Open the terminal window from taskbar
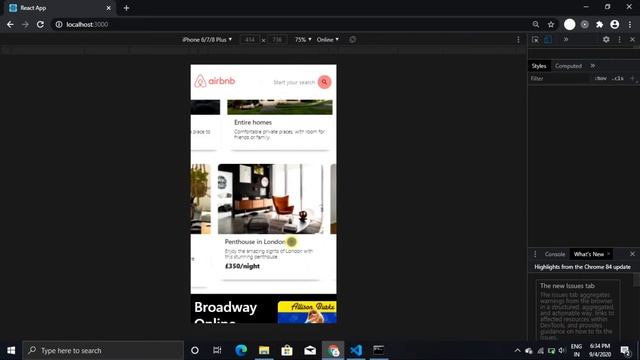This screenshot has height=360, width=640. coord(378,350)
